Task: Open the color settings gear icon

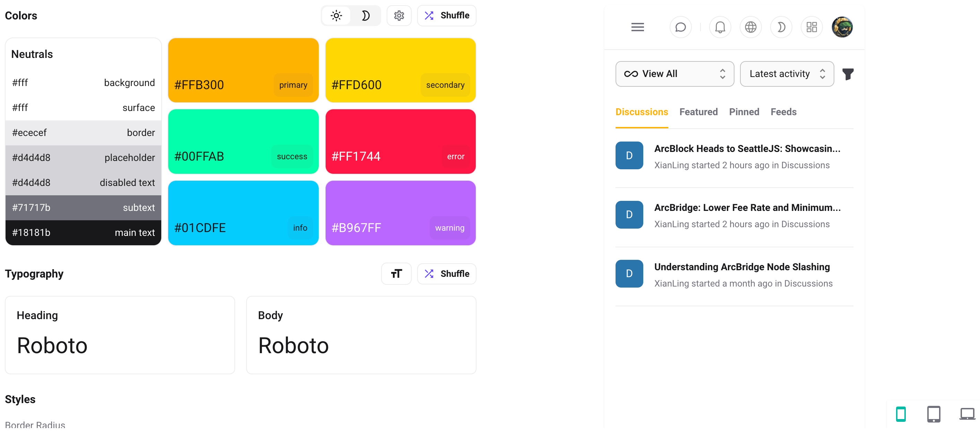Action: coord(399,16)
